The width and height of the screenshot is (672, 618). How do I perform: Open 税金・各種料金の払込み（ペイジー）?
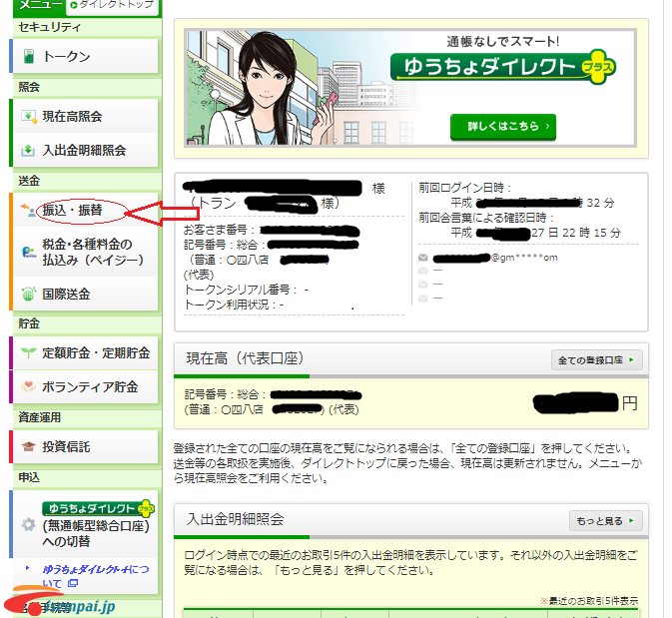[x=85, y=252]
